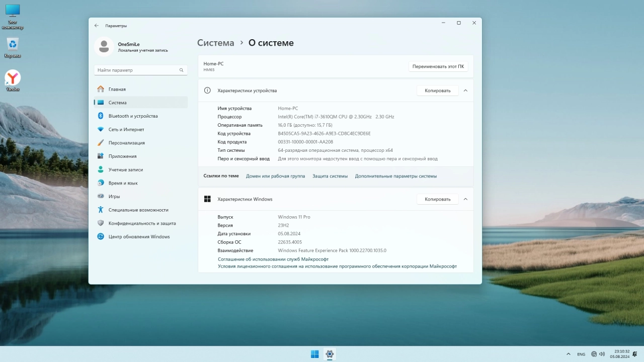Click the Home icon beside Главная
Viewport: 644px width, 362px height.
coord(101,89)
